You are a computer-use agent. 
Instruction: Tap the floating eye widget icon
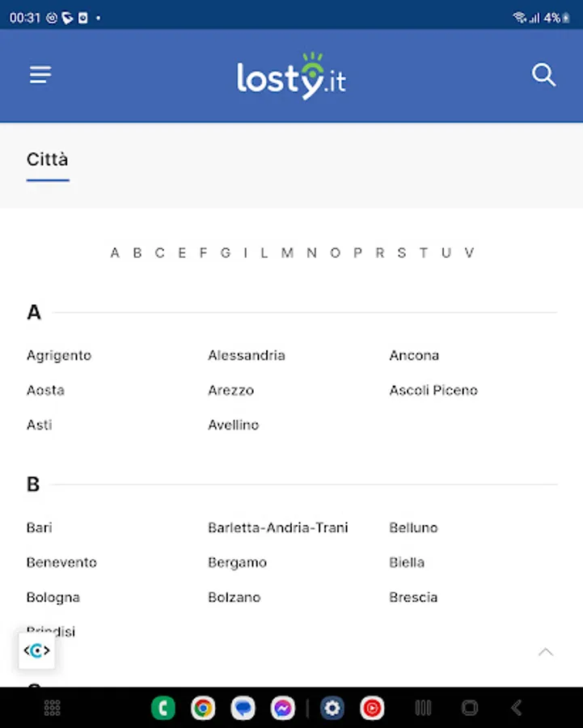pos(36,650)
